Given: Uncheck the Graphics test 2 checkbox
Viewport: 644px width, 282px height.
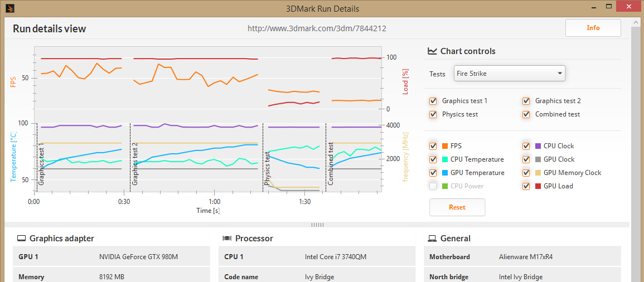Looking at the screenshot, I should click(526, 101).
